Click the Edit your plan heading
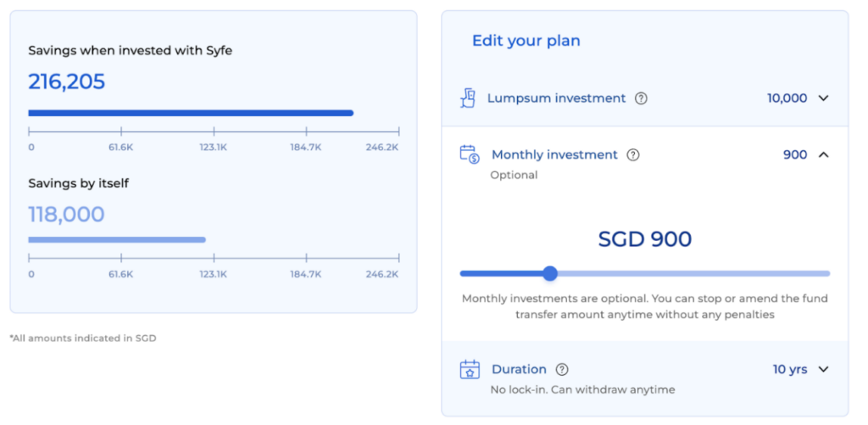 pyautogui.click(x=526, y=41)
